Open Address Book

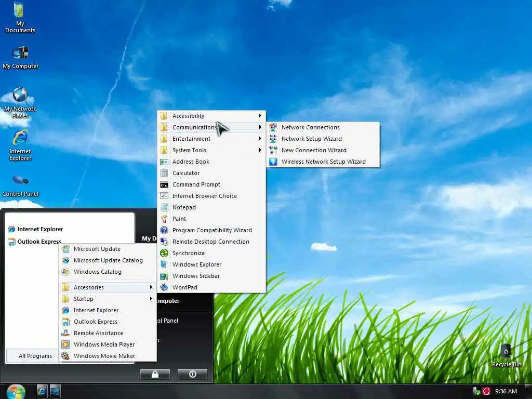pyautogui.click(x=211, y=162)
